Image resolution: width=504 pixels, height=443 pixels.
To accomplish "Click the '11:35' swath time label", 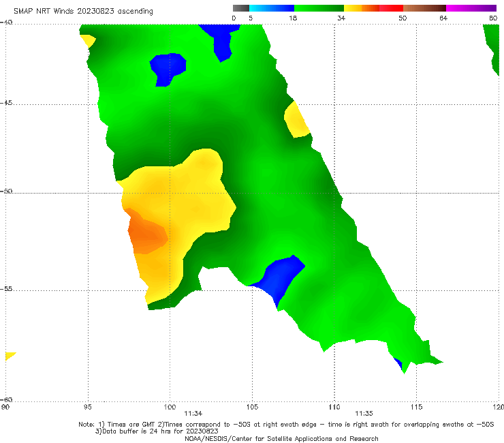I will click(x=364, y=414).
